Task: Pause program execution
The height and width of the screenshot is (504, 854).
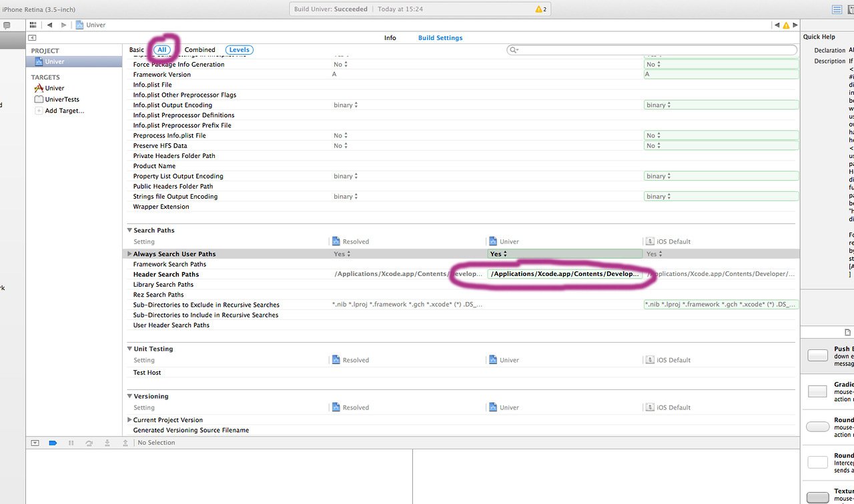Action: coord(71,443)
